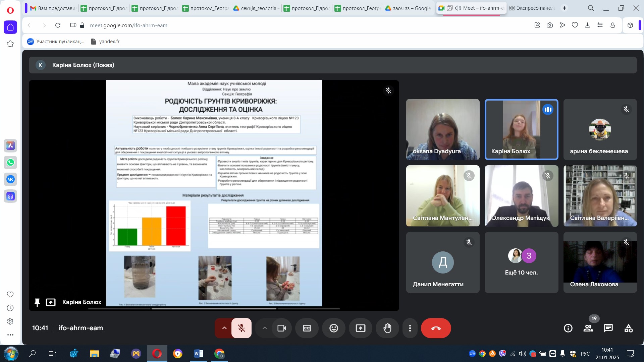The width and height of the screenshot is (644, 362).
Task: Click Каріна Болюх (Показ) header bar
Action: tap(333, 65)
